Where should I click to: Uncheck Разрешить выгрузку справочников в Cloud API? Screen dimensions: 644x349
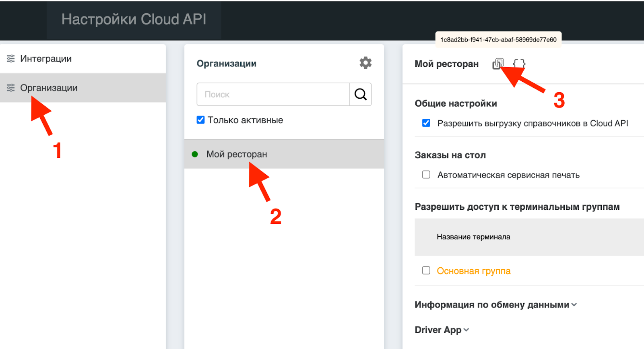pyautogui.click(x=426, y=123)
